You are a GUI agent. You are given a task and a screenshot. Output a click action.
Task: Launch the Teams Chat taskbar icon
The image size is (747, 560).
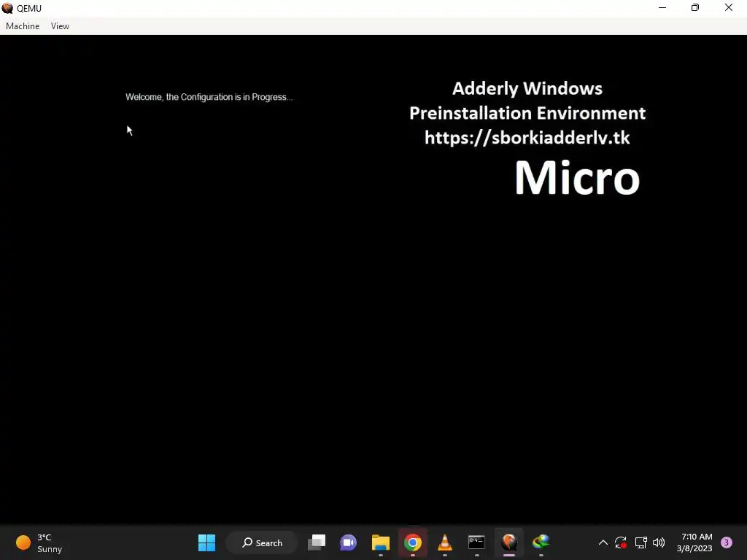click(x=348, y=542)
